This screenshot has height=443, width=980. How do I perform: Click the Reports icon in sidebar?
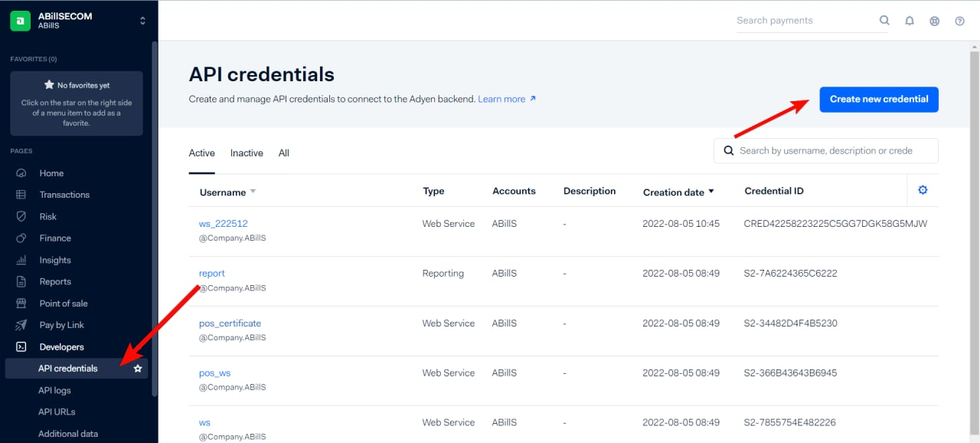click(21, 281)
